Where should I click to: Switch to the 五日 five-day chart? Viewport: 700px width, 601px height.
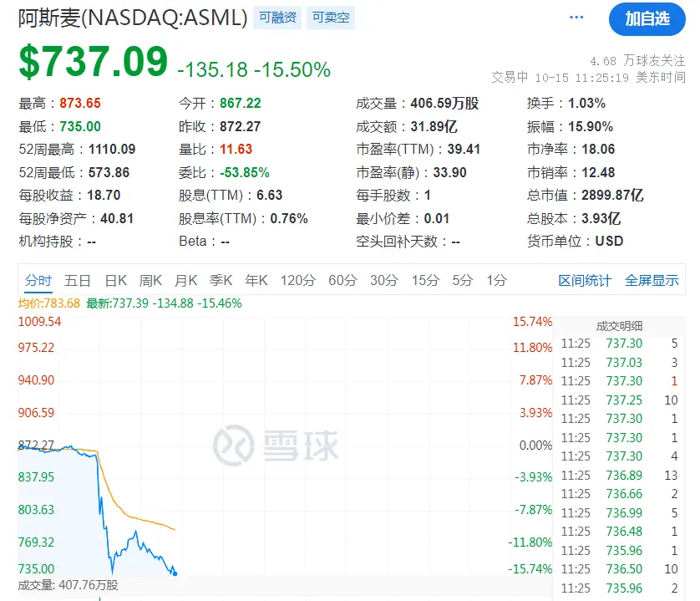[77, 280]
